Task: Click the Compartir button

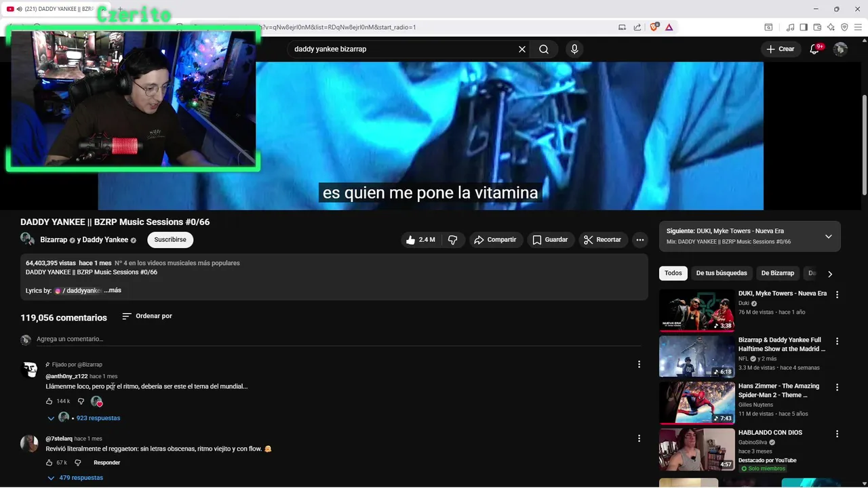Action: coord(496,240)
